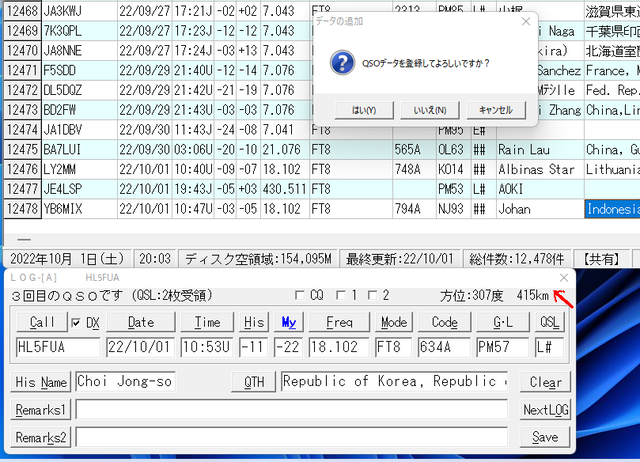The width and height of the screenshot is (640, 462).
Task: Click the Mode header button
Action: (394, 322)
